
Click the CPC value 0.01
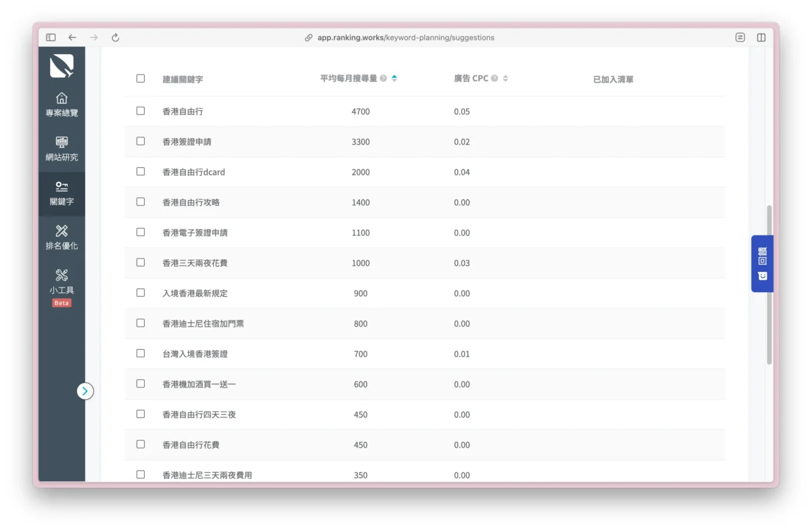[462, 354]
